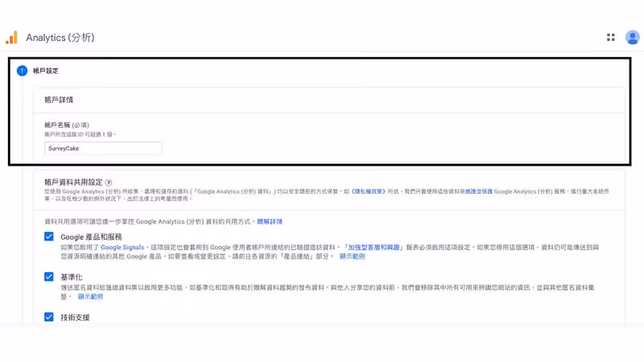Click the Google Analytics logo icon
This screenshot has height=362, width=644.
[x=12, y=37]
